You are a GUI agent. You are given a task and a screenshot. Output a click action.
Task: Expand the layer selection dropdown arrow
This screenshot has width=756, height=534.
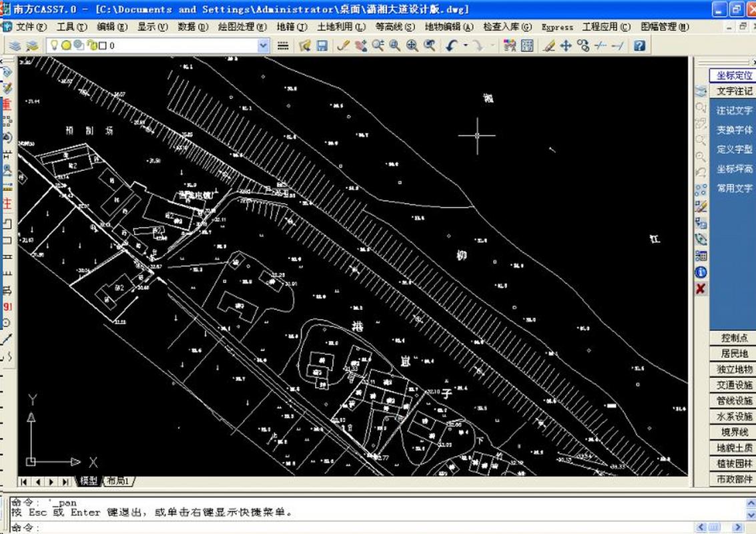point(263,45)
